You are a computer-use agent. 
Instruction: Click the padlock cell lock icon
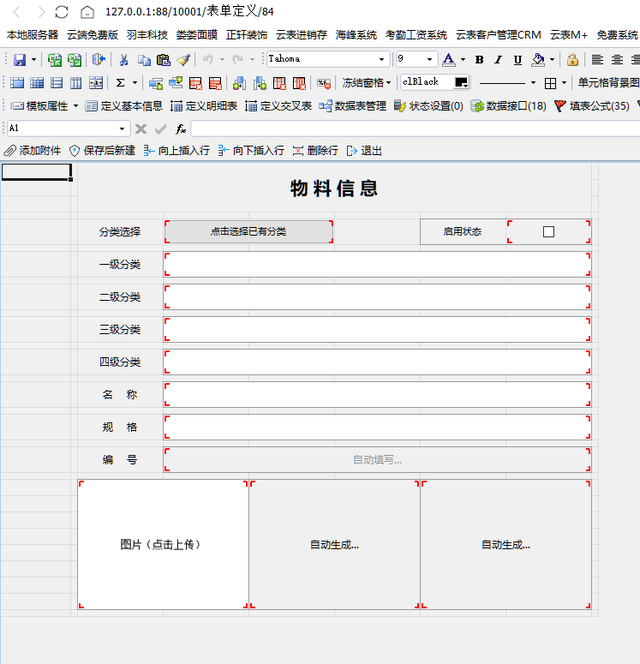pos(573,60)
